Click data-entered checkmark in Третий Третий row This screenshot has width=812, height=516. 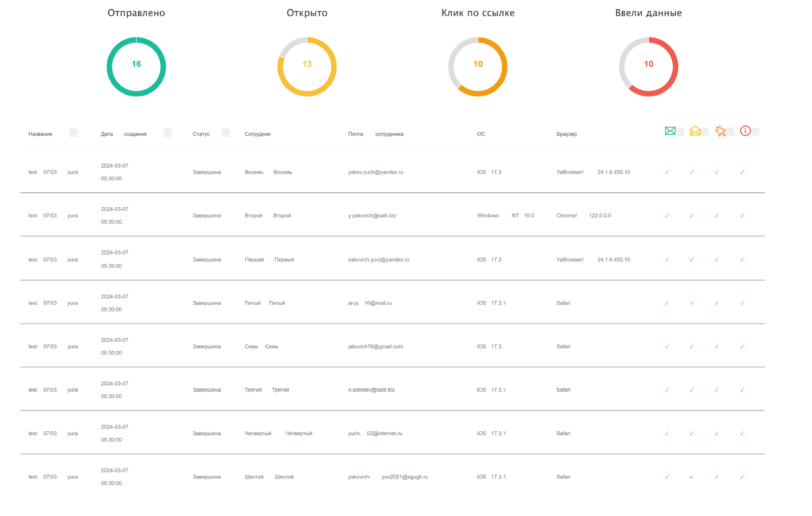(x=742, y=390)
